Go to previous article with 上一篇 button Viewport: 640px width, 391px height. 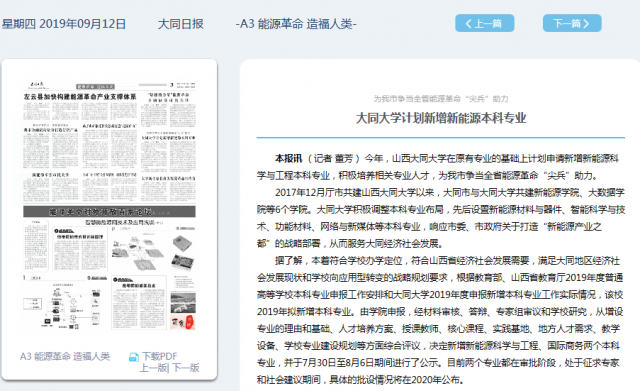coord(484,23)
